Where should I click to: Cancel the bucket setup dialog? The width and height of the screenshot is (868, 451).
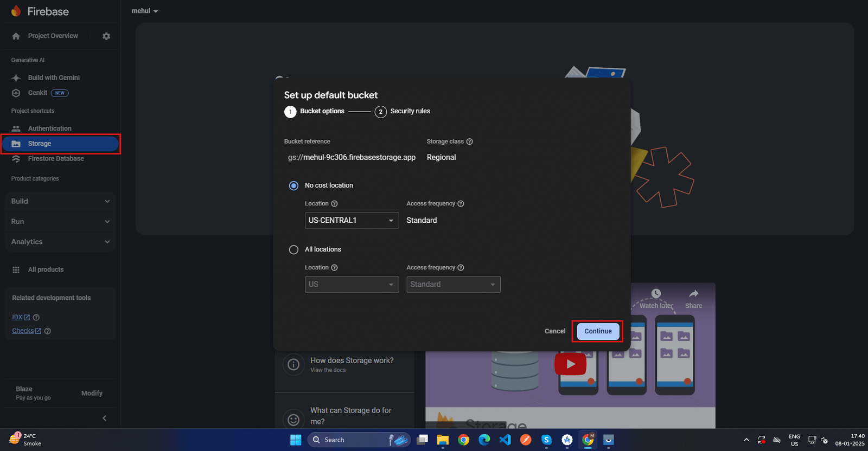tap(554, 331)
